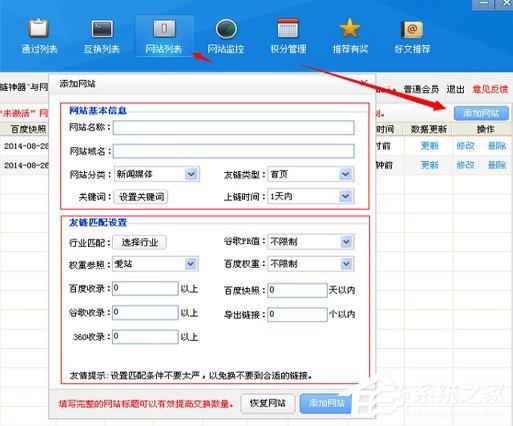This screenshot has width=513, height=426.
Task: Open the 互换列表 terminal icon
Action: 102,28
